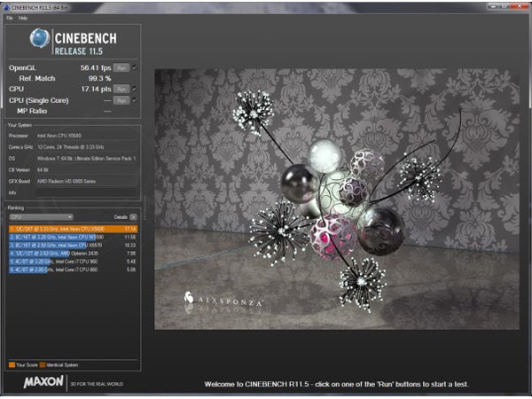Click the OpenGL 56.41 fps score
This screenshot has width=532, height=399.
96,68
